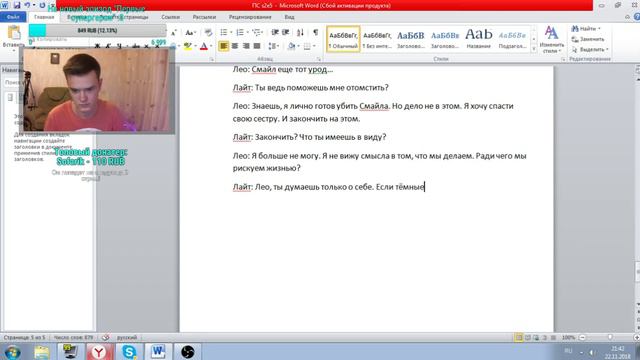Click Заменить (Replace) button

(588, 39)
